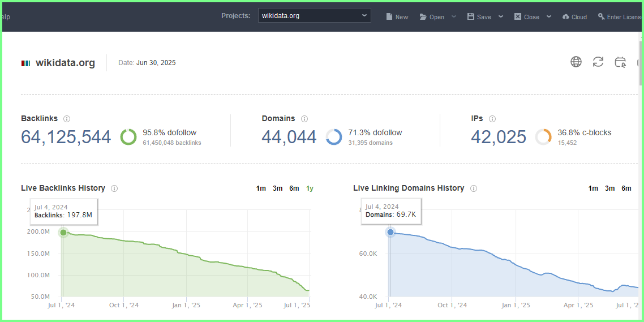This screenshot has width=644, height=322.
Task: Click the green backlinks dofollow donut chart
Action: click(128, 137)
